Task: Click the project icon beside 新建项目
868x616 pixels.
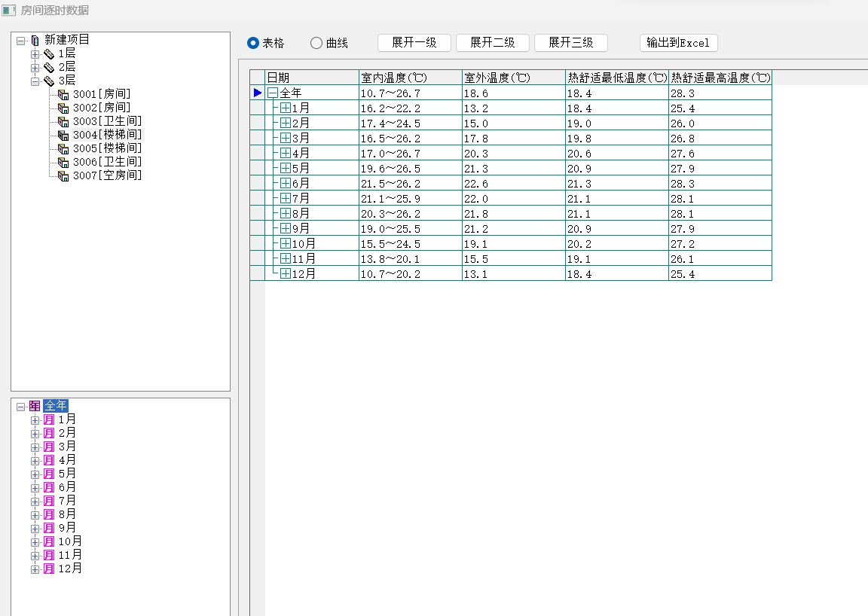Action: point(35,41)
